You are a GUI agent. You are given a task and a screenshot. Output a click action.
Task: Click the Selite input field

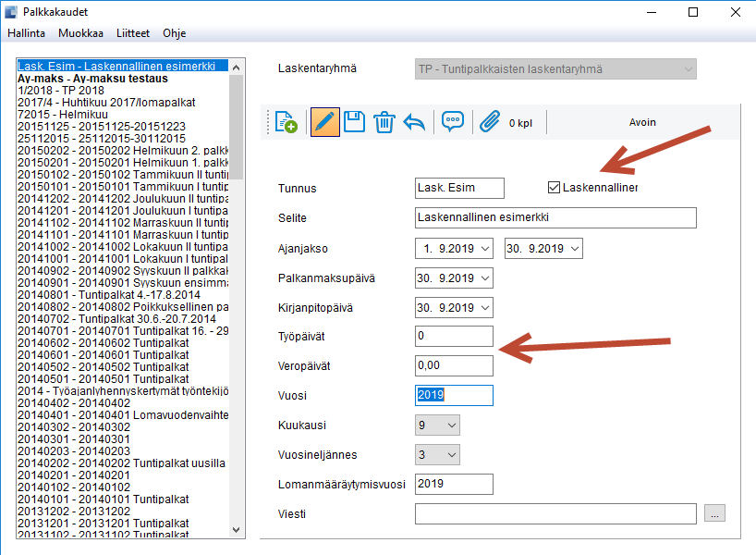tap(555, 217)
